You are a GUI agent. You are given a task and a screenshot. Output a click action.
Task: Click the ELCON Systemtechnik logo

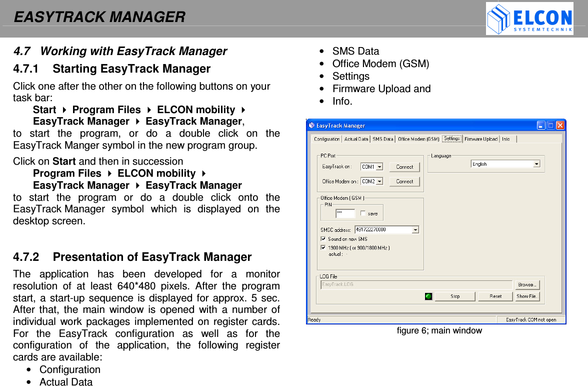pyautogui.click(x=529, y=19)
